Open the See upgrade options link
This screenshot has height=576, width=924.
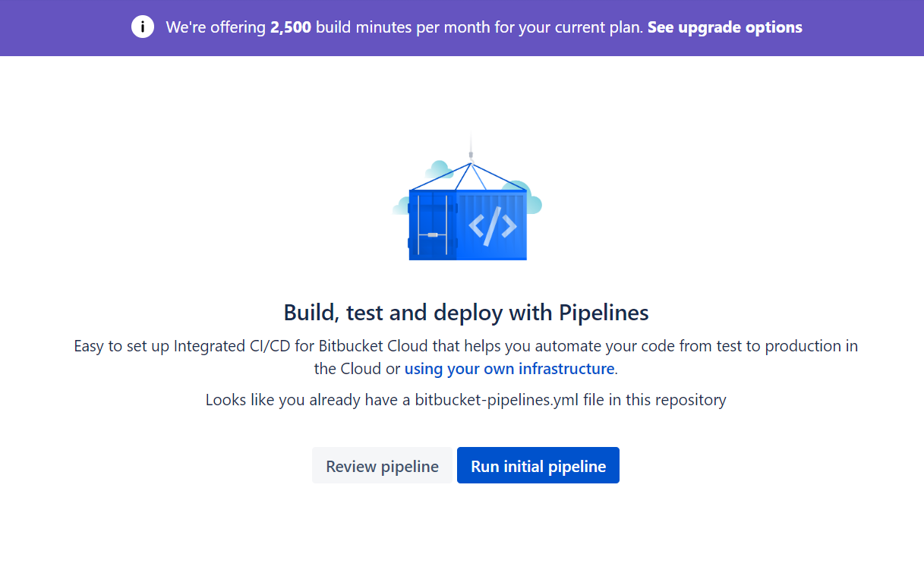point(725,27)
